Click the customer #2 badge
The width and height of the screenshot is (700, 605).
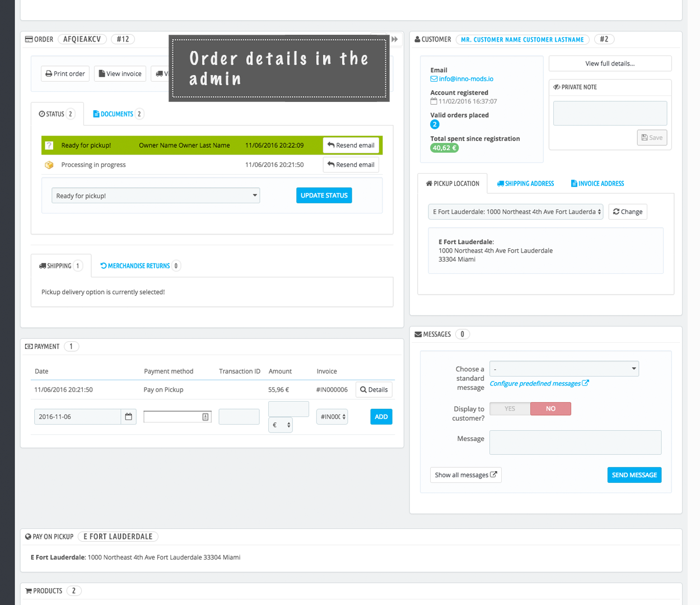pyautogui.click(x=604, y=39)
